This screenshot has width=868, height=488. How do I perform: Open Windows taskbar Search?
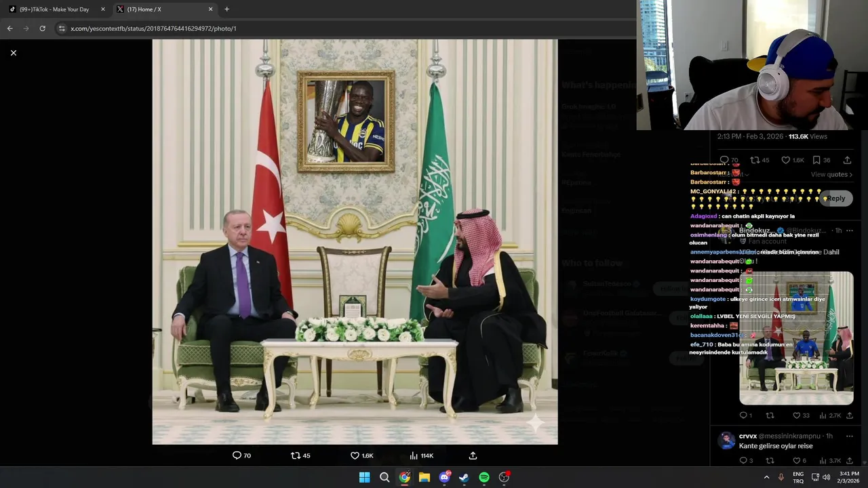click(384, 477)
